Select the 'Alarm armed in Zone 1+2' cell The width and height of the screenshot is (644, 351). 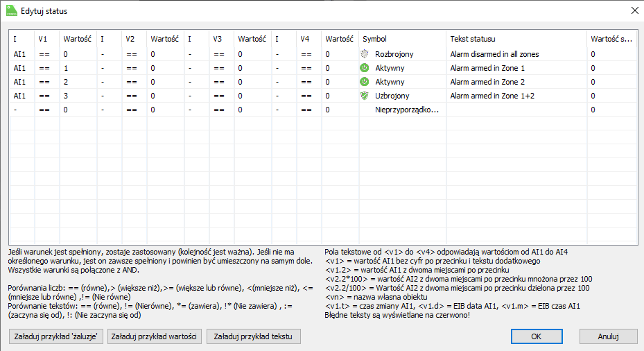point(492,96)
